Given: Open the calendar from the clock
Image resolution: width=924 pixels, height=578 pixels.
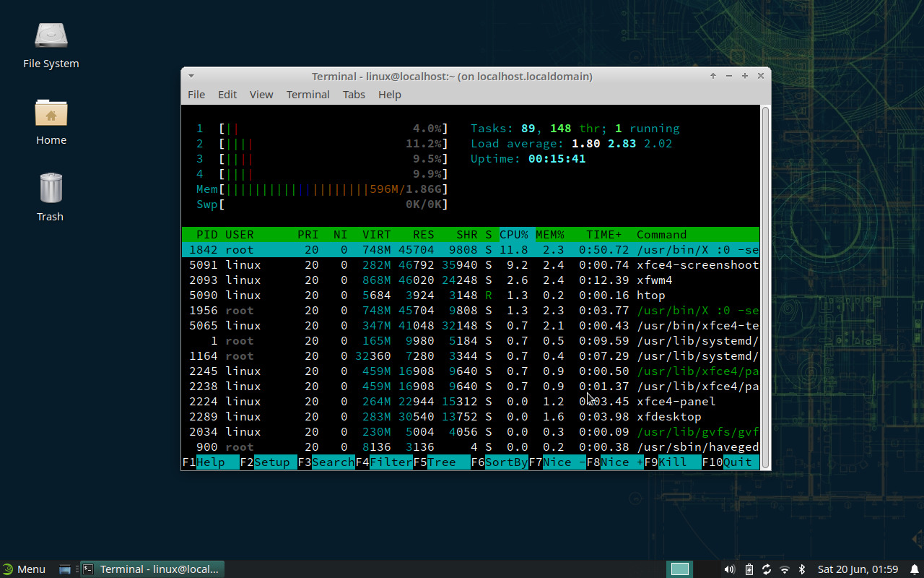Looking at the screenshot, I should click(x=858, y=569).
